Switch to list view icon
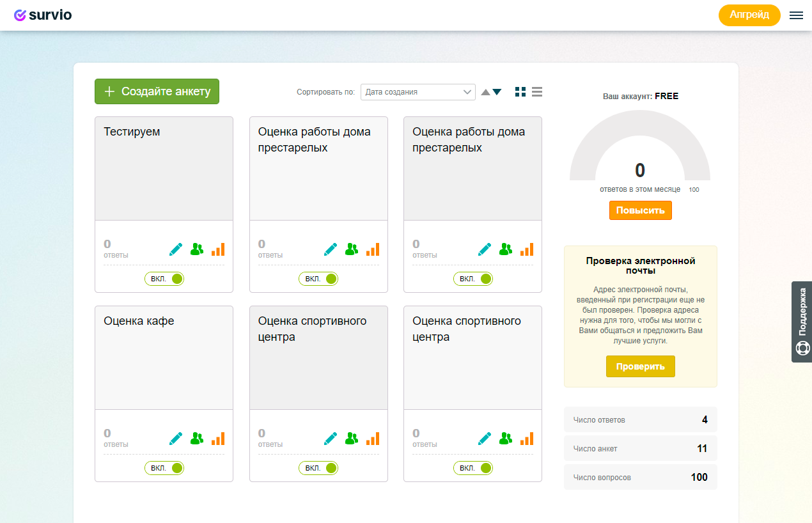 537,92
